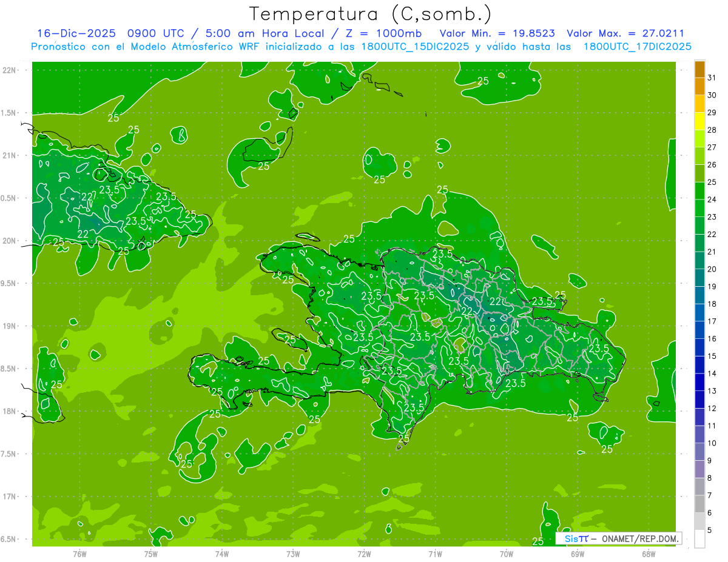Click the ONAMET/REP.DOM. watermark box
The width and height of the screenshot is (728, 562).
618,538
